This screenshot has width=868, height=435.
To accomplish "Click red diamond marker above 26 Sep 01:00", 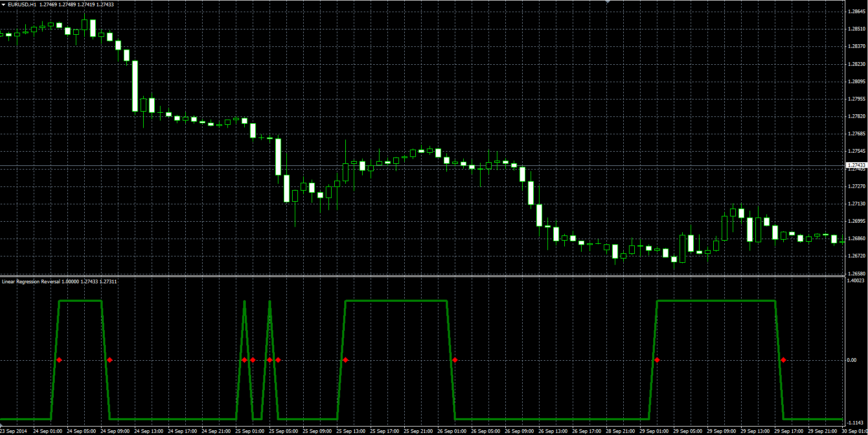I will click(455, 360).
